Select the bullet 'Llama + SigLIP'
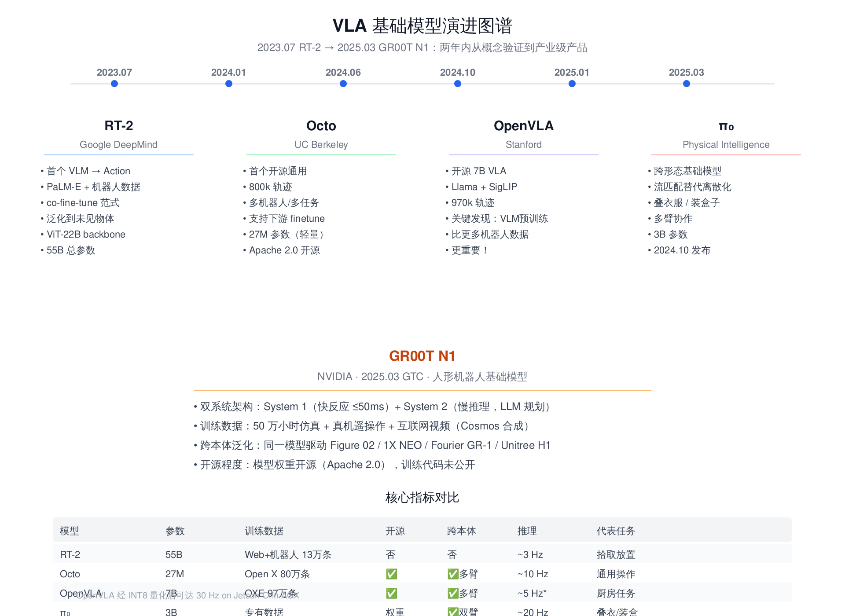845x616 pixels. [x=481, y=187]
